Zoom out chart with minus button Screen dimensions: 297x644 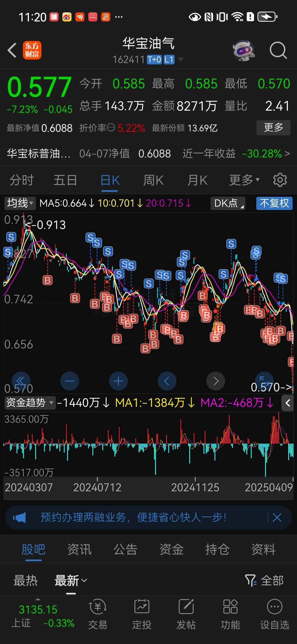pyautogui.click(x=70, y=381)
